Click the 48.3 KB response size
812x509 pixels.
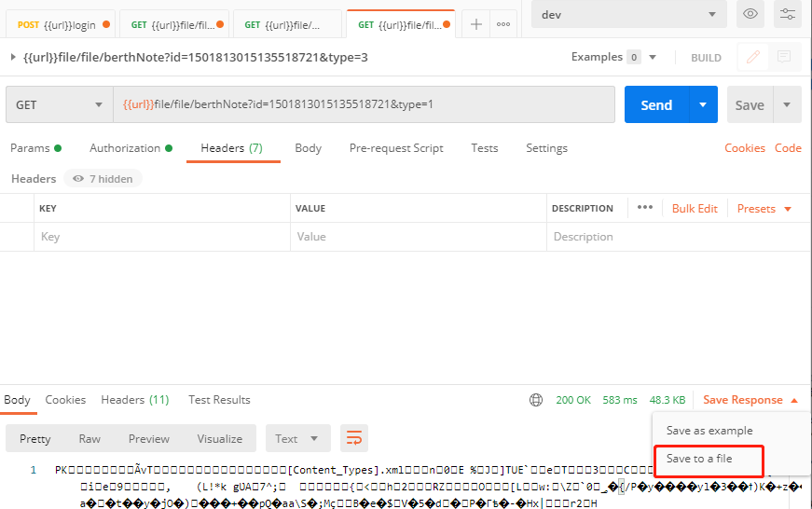coord(667,400)
